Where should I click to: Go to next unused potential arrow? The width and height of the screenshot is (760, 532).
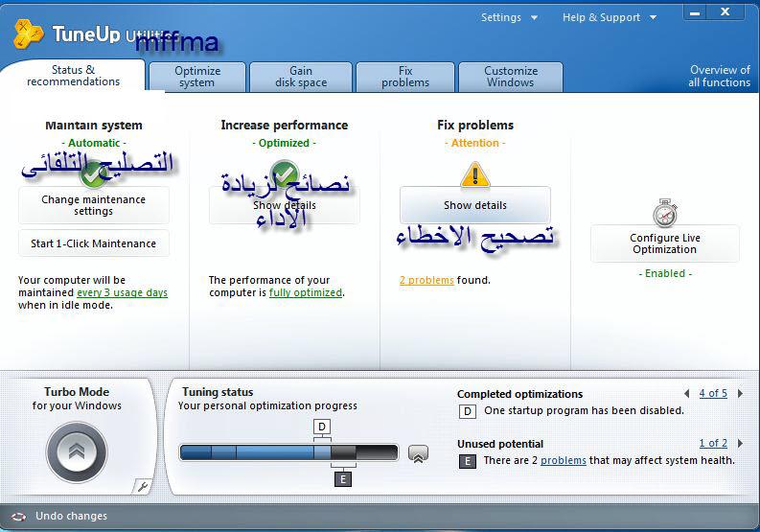[740, 443]
